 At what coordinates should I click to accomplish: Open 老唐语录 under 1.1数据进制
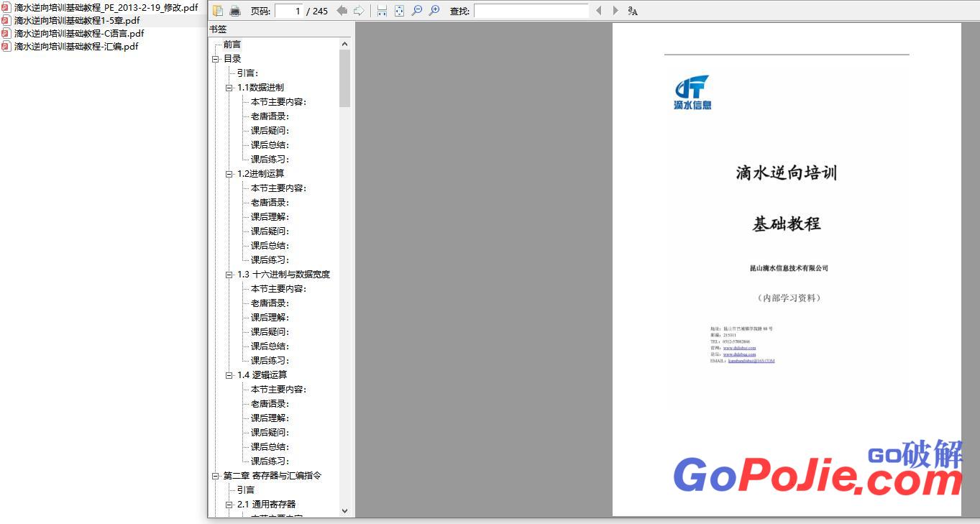pyautogui.click(x=270, y=116)
